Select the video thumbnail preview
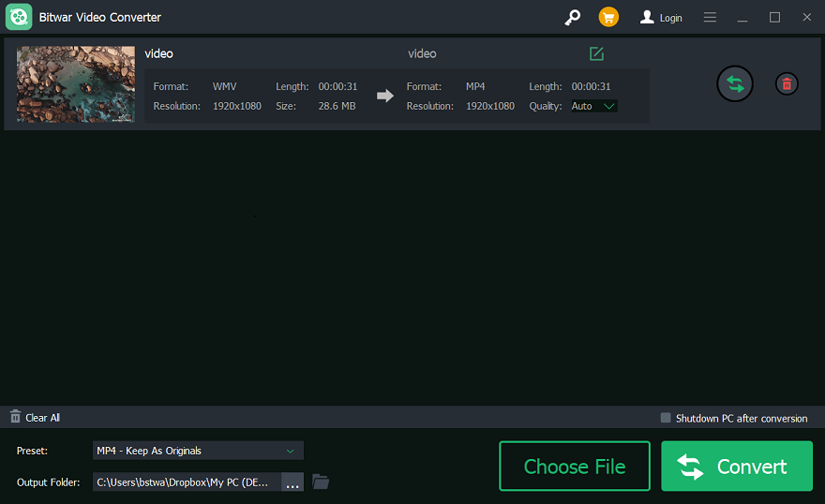 [75, 84]
